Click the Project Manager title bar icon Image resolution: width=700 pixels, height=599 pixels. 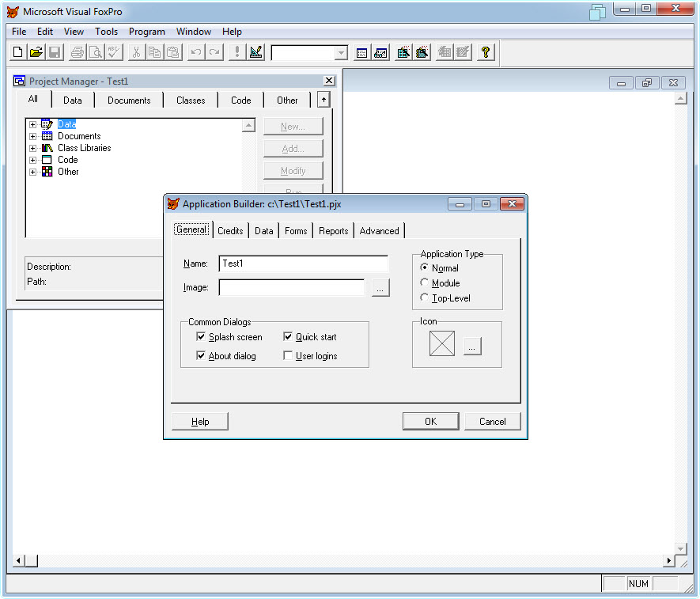pos(19,81)
